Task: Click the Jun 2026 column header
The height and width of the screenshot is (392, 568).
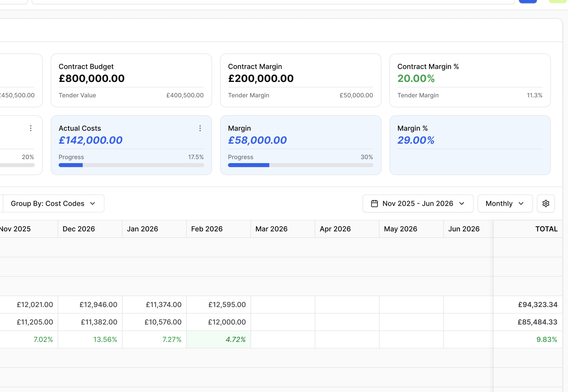Action: [469, 229]
